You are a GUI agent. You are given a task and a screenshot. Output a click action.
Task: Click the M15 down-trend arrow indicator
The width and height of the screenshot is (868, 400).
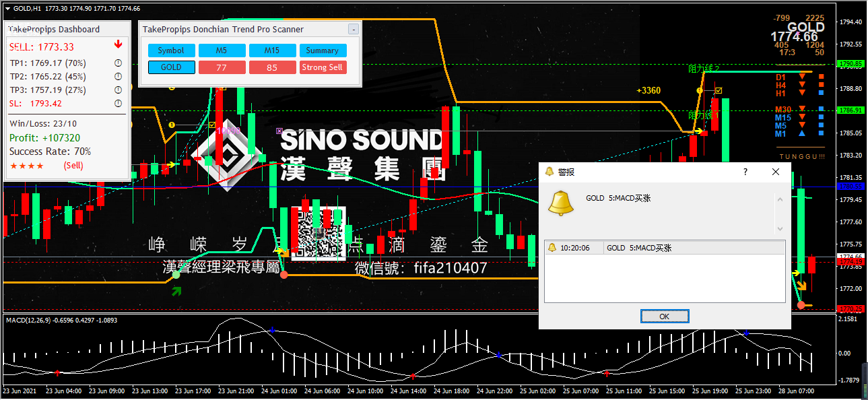tap(802, 118)
